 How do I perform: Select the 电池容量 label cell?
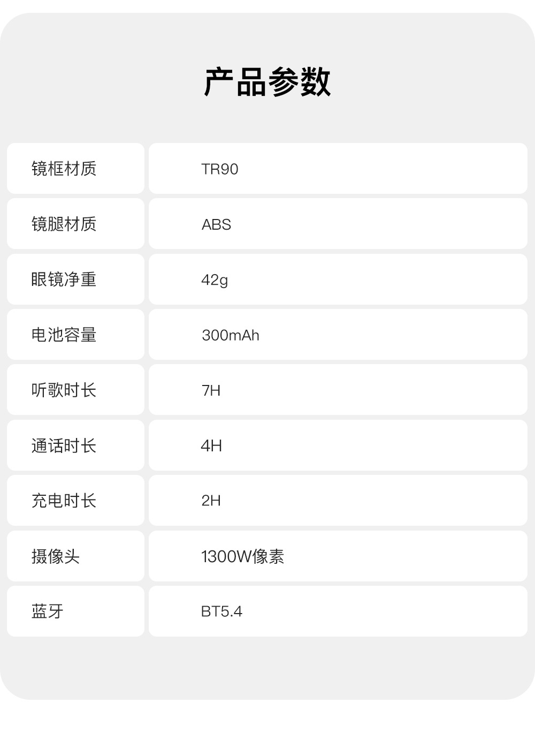tap(75, 335)
